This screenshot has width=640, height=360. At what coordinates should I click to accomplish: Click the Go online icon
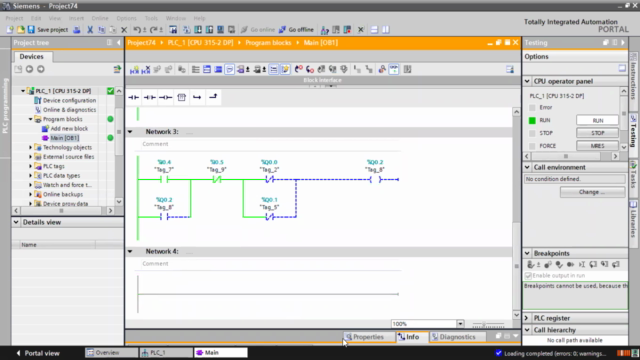(x=244, y=29)
